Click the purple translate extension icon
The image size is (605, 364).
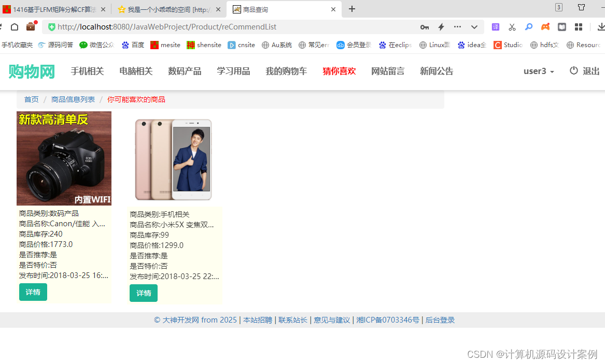(x=496, y=26)
